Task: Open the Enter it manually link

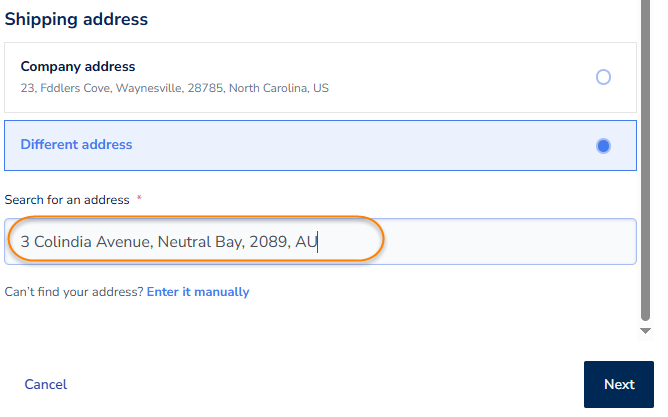Action: tap(198, 292)
